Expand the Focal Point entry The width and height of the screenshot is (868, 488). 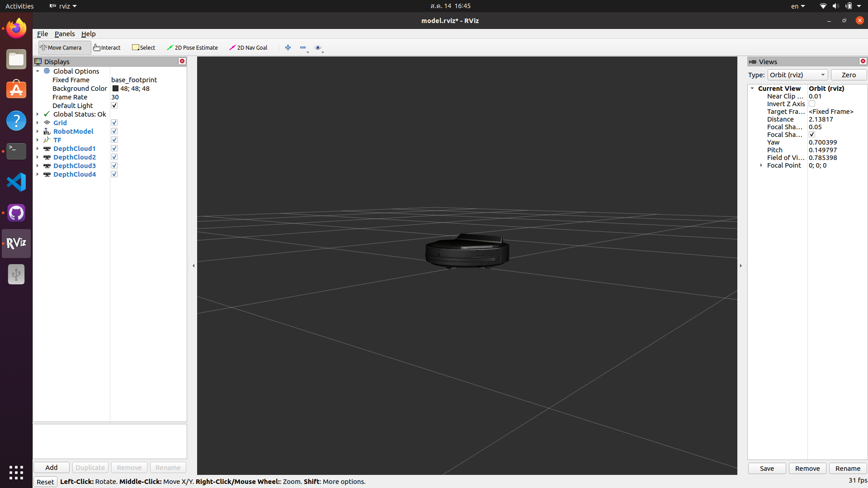pos(760,165)
